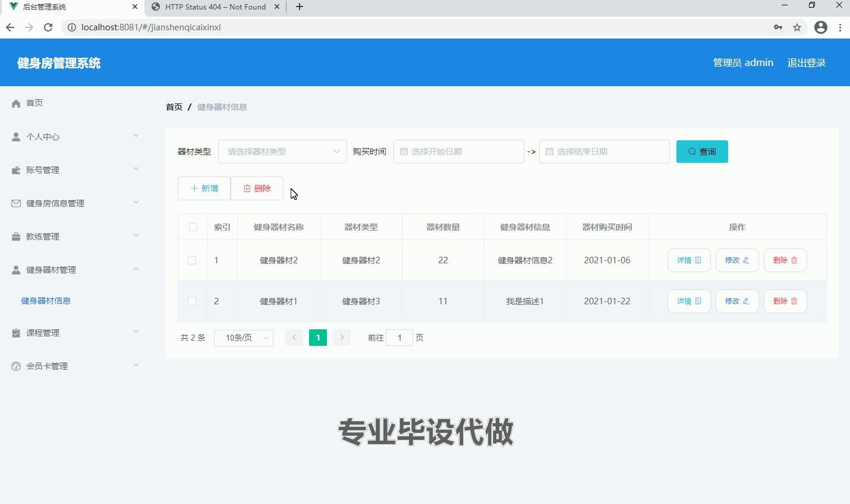Expand the 会员卡管理 menu chevron
The image size is (850, 504).
click(136, 366)
